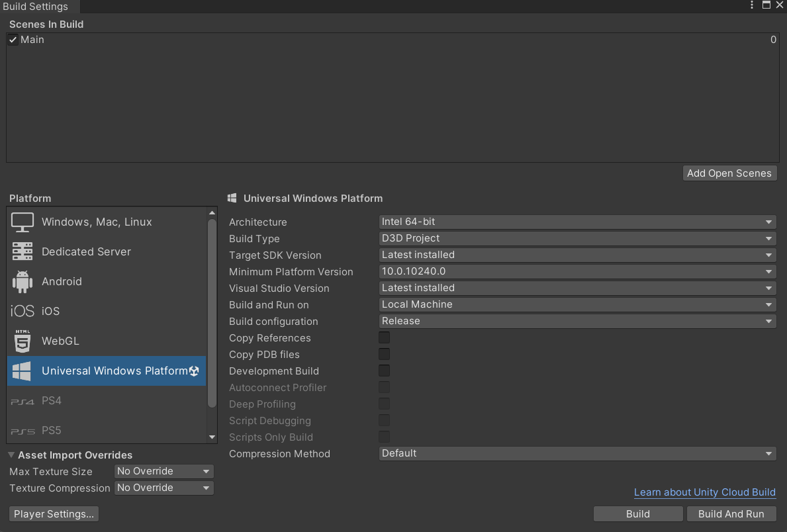The image size is (787, 532).
Task: Click the Universal Windows Platform header icon
Action: [x=232, y=198]
